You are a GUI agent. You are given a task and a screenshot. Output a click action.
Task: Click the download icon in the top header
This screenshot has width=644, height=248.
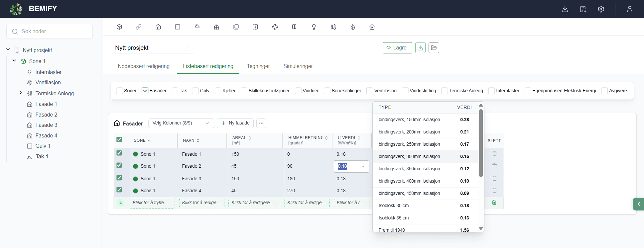[565, 9]
